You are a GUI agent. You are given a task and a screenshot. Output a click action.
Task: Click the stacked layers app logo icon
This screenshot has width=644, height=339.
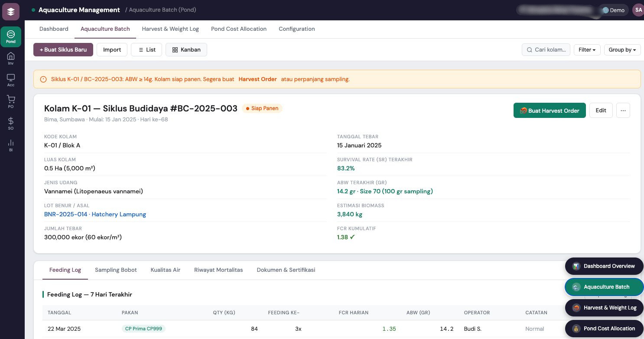(x=11, y=12)
